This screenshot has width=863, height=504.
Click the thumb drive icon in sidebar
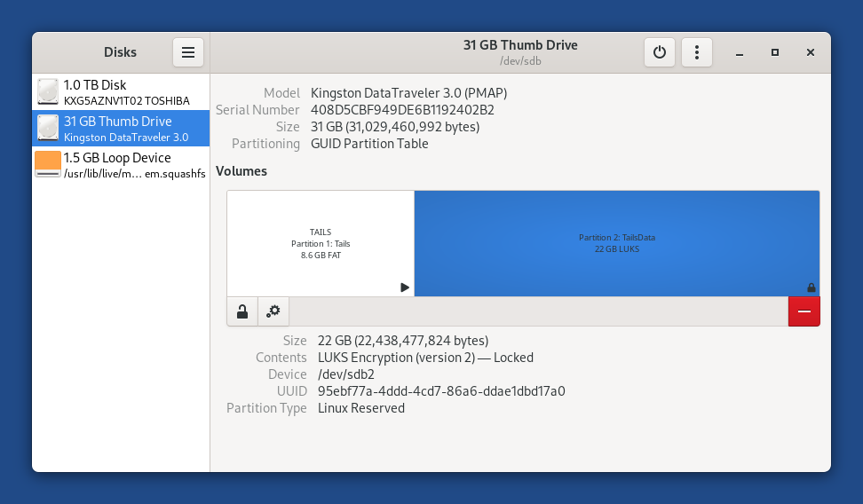tap(48, 129)
